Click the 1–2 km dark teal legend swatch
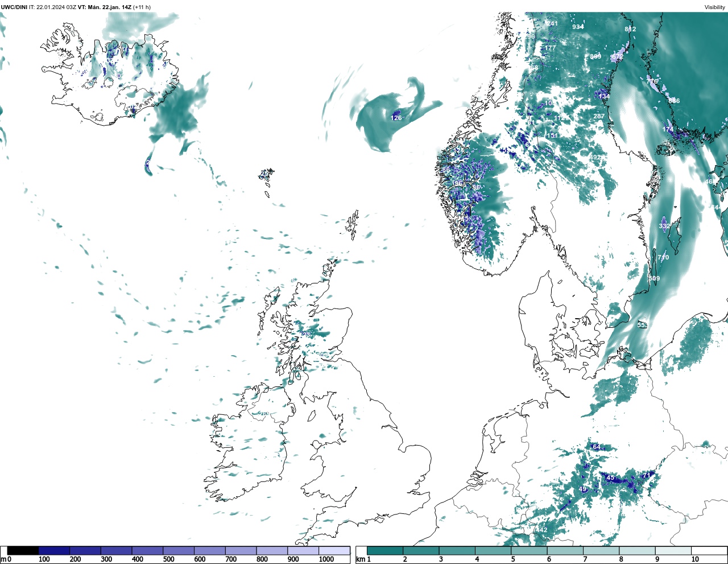 (x=385, y=551)
